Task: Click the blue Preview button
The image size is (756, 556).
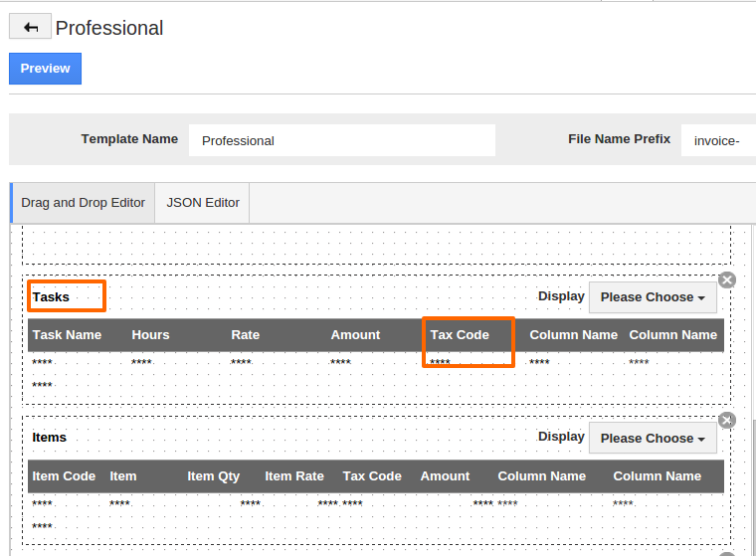Action: pos(45,69)
